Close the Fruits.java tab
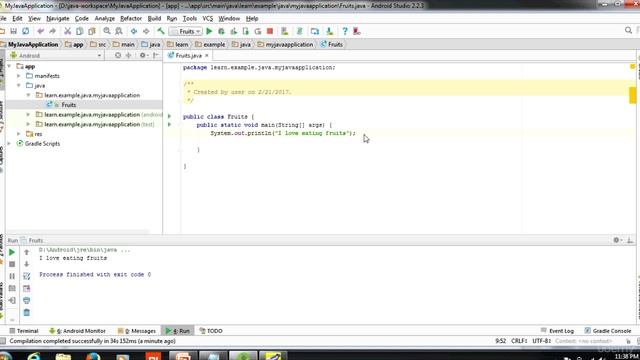640x360 pixels. 207,56
